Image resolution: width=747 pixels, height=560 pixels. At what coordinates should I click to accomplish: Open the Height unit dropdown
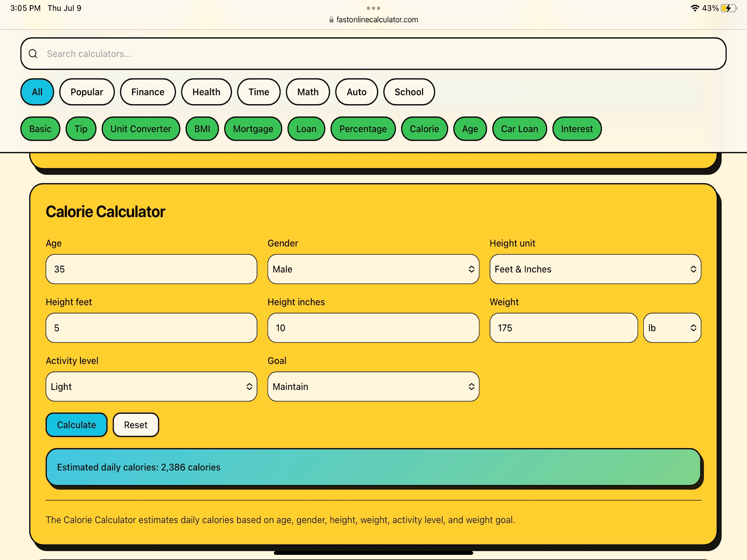[595, 269]
